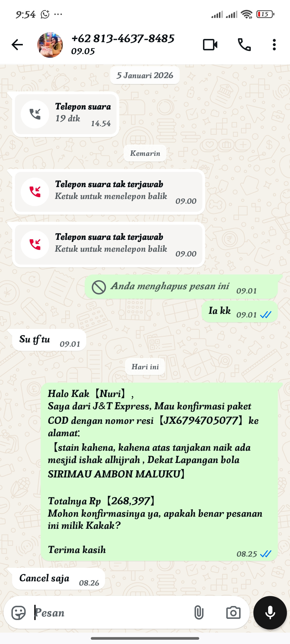Tap the back arrow
290x644 pixels.
coord(17,45)
